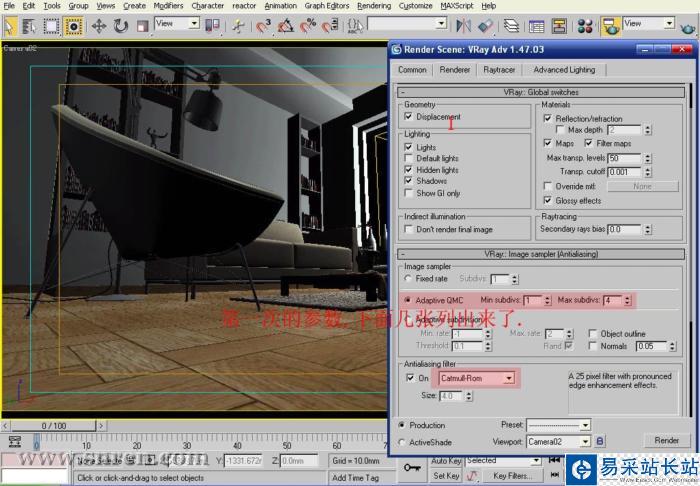Viewport: 700px width, 486px height.
Task: Click the Quick Render teapot icon
Action: (x=688, y=28)
